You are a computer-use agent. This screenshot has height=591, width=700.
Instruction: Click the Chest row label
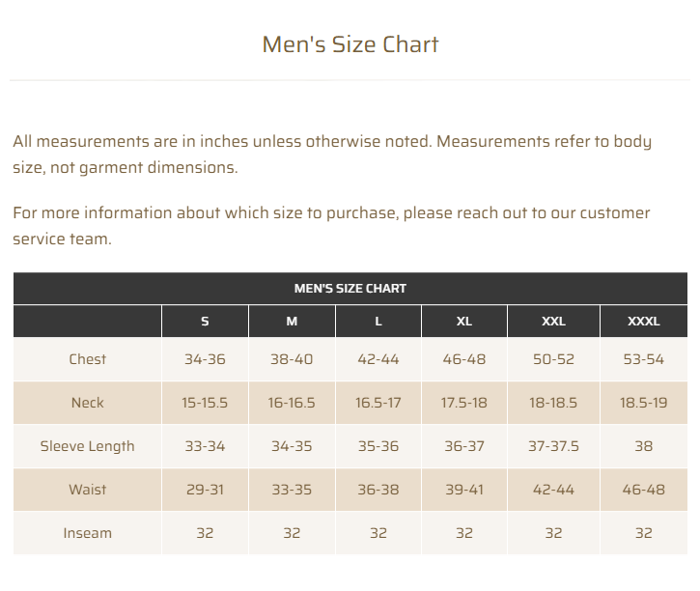coord(88,359)
